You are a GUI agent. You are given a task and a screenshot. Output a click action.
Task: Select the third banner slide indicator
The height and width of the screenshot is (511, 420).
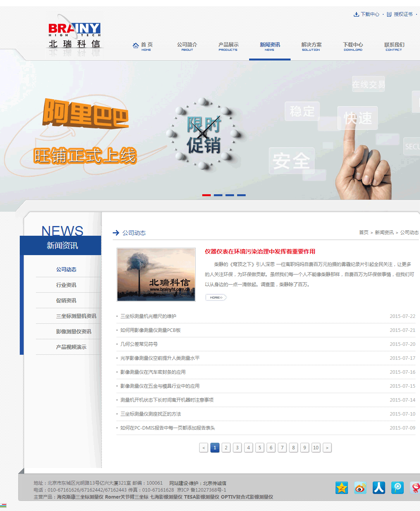230,195
